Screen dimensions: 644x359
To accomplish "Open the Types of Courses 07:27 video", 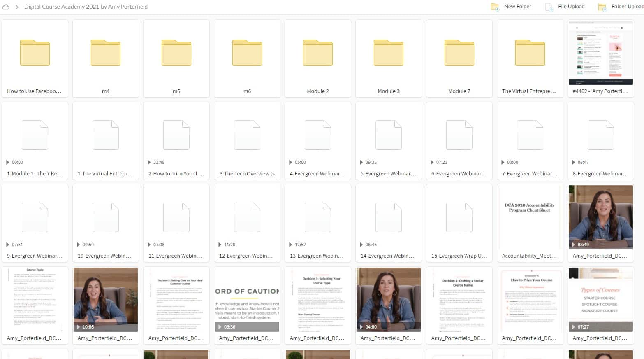I will (x=601, y=300).
